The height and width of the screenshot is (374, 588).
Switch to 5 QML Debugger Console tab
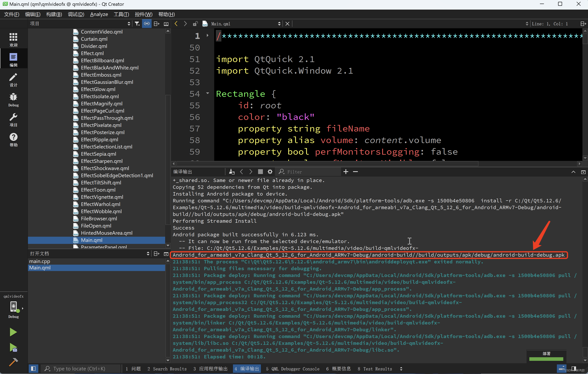tap(293, 369)
